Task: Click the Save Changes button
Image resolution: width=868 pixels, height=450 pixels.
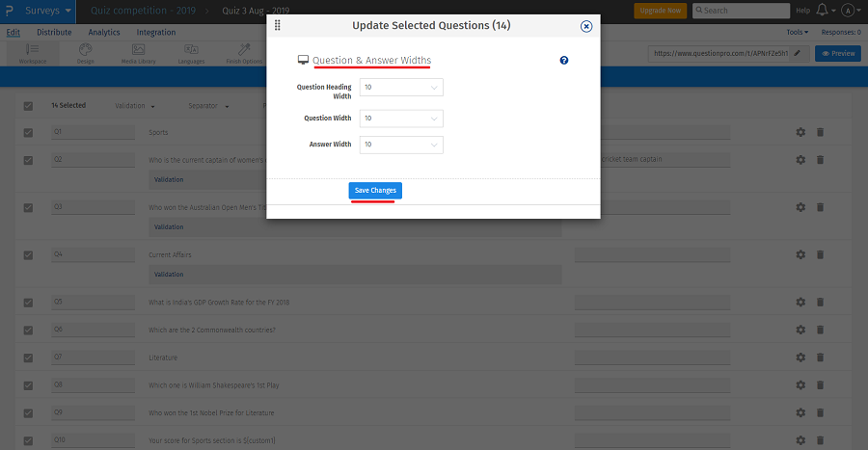Action: pos(375,191)
